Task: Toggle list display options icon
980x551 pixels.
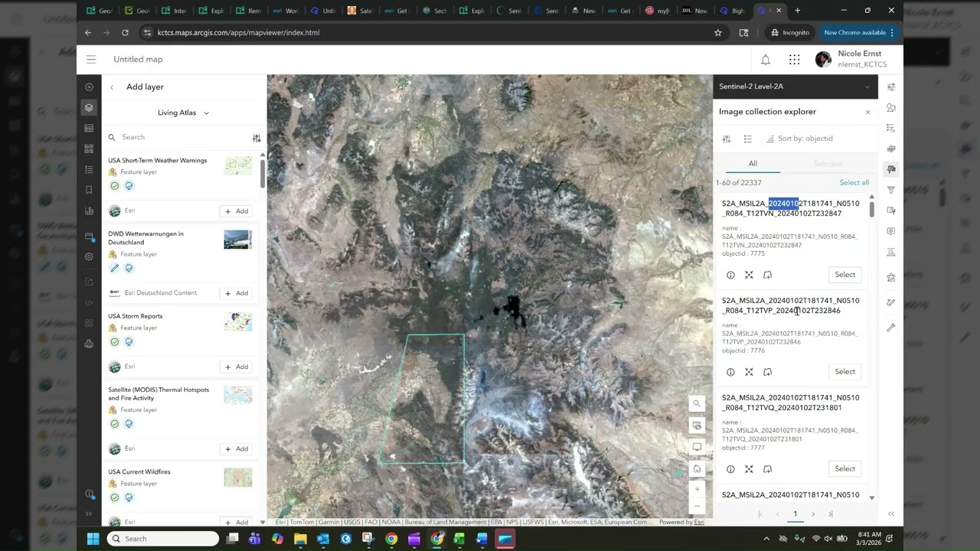Action: (748, 139)
